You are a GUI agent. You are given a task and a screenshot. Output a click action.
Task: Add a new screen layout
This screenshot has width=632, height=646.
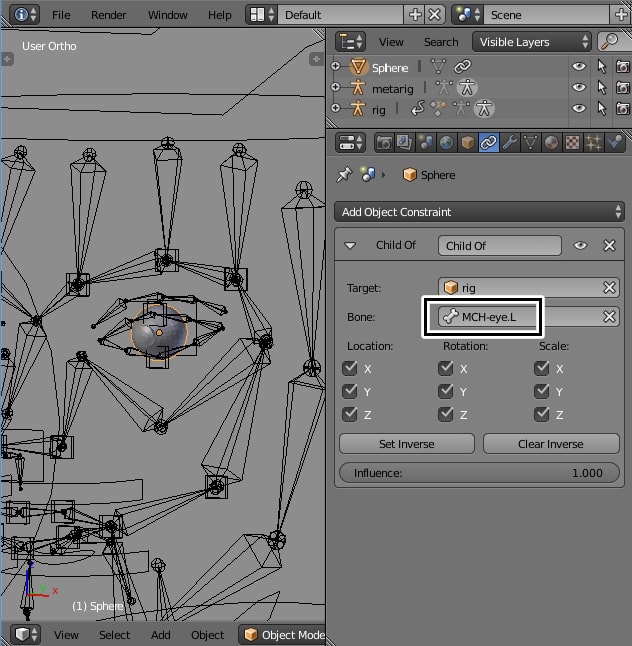tap(414, 15)
